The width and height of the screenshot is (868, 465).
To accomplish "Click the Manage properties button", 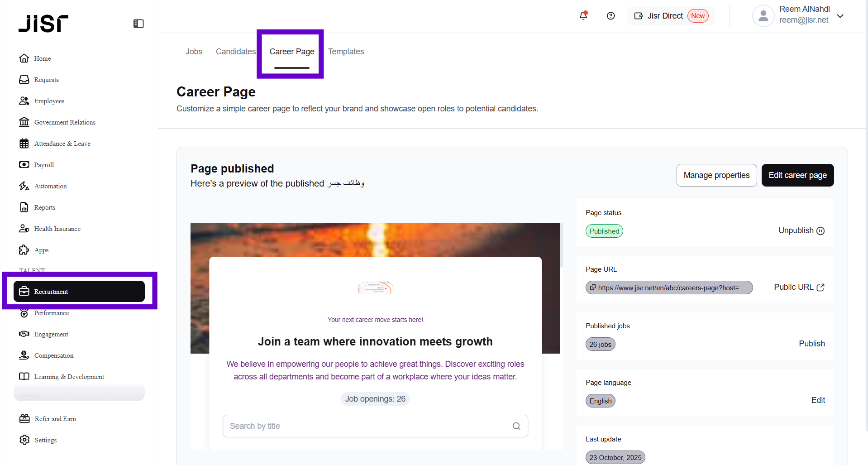I will point(716,175).
